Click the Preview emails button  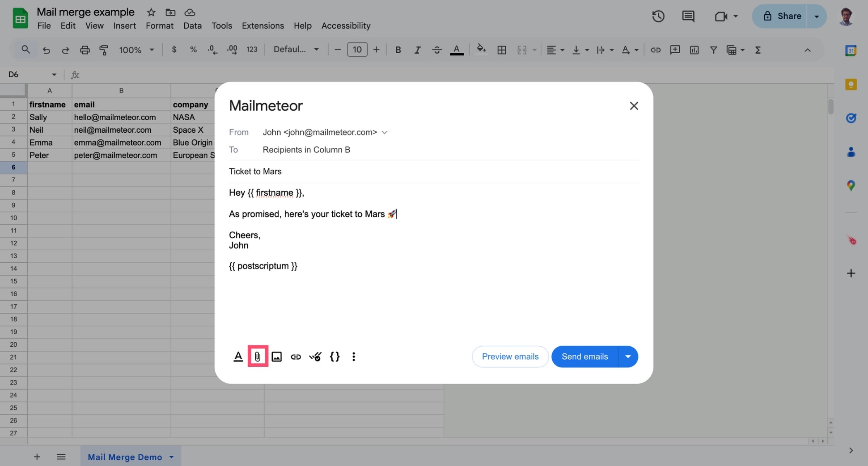tap(510, 357)
